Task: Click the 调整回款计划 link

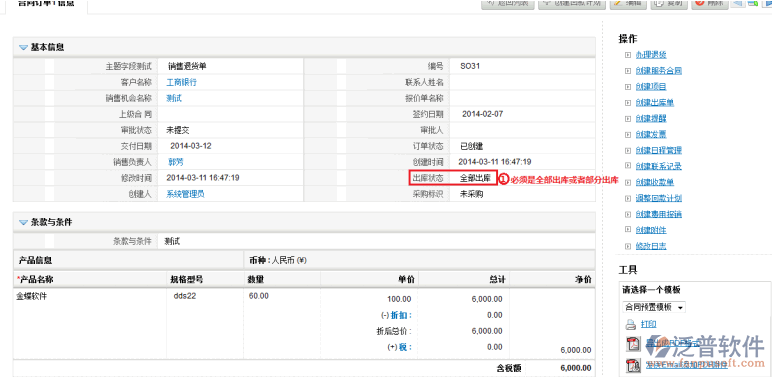Action: (x=659, y=198)
